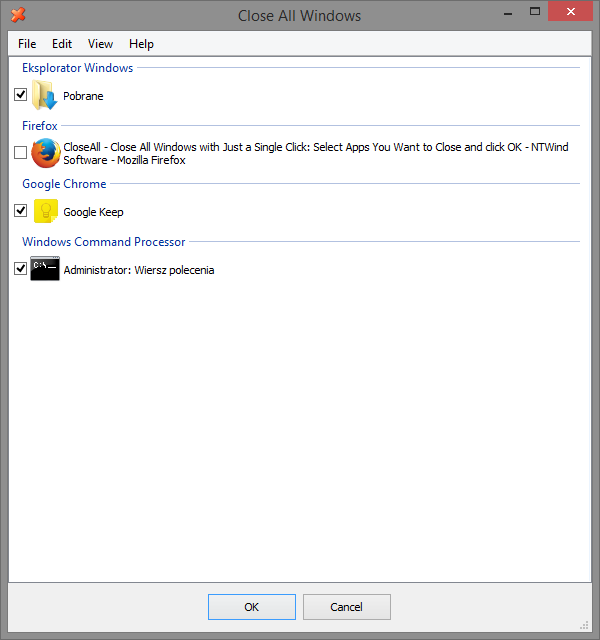Uncheck the Pobrane checkbox
Screen dimensions: 600x640
tap(20, 95)
